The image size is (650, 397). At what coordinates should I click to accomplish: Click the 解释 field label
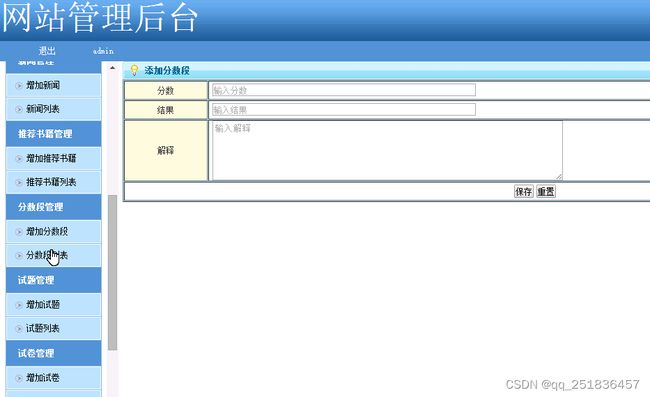165,150
